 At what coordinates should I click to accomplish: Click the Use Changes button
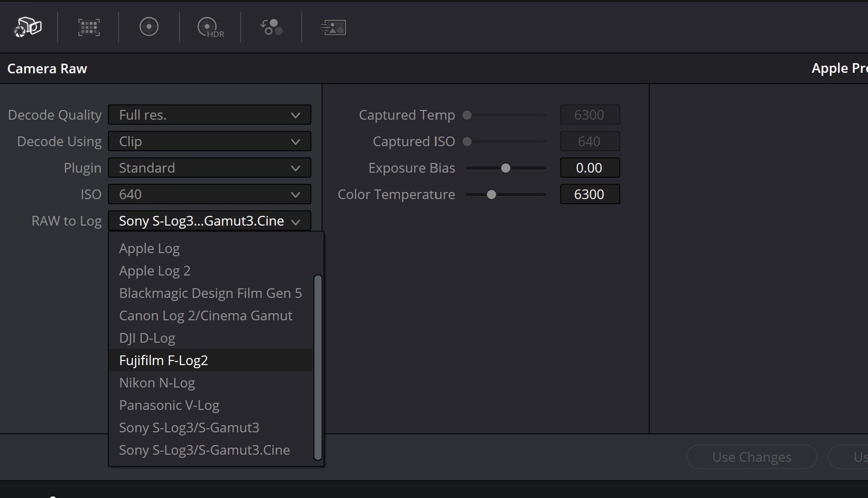click(x=751, y=457)
